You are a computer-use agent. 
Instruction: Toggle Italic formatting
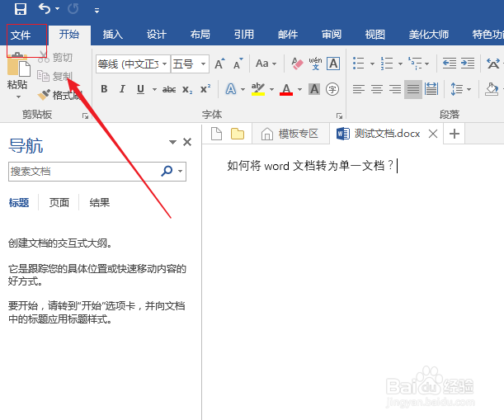pyautogui.click(x=122, y=89)
